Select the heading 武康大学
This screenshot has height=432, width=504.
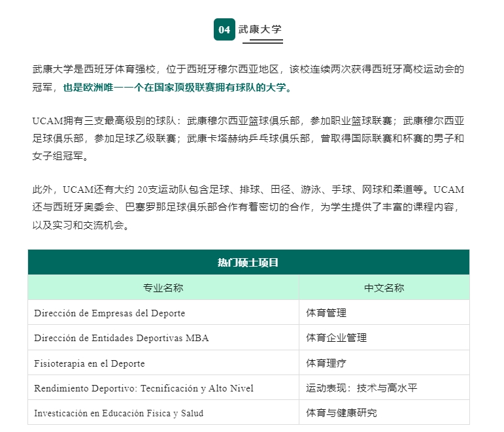click(260, 29)
